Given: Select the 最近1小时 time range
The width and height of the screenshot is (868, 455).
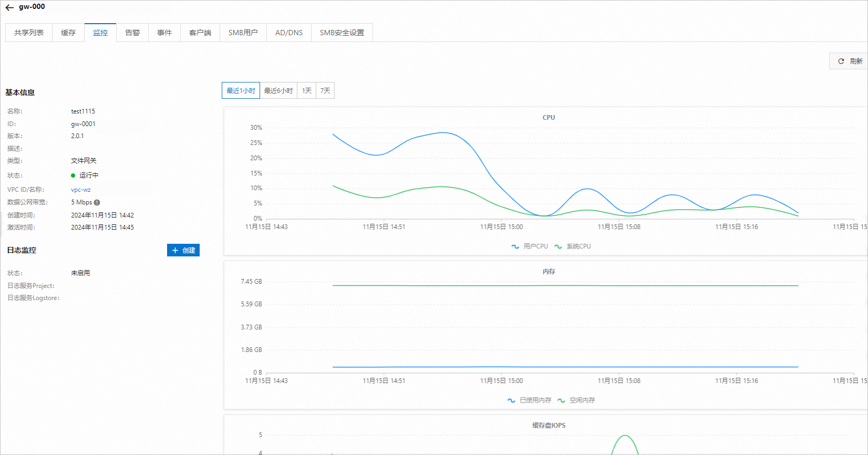Looking at the screenshot, I should click(241, 90).
